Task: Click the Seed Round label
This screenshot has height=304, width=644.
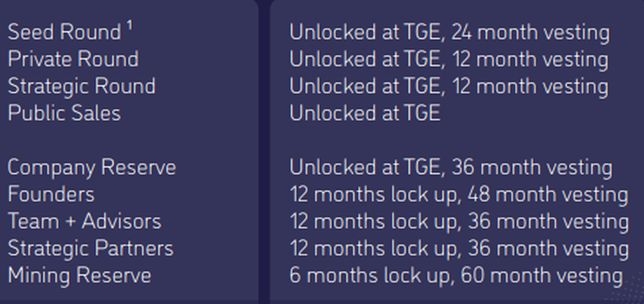Action: click(64, 33)
